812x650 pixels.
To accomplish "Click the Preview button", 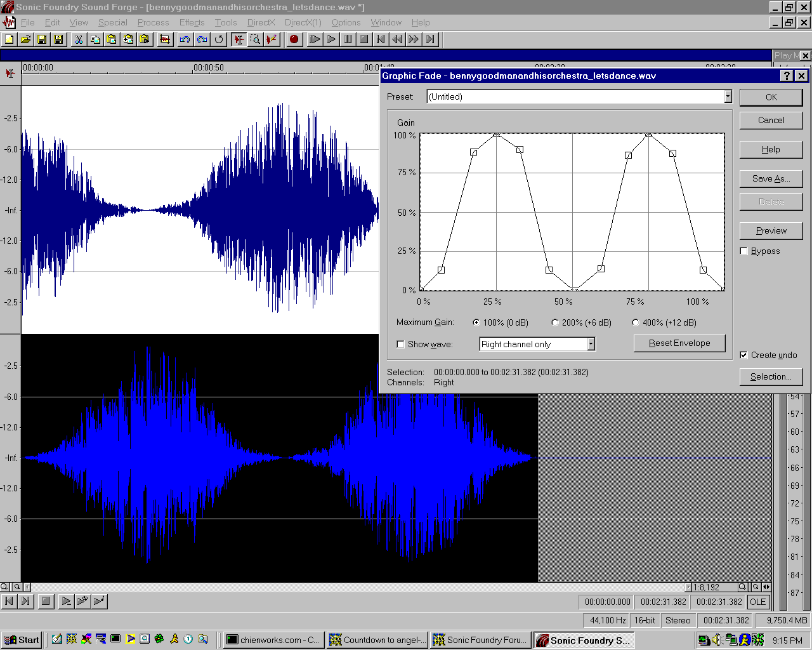I will coord(771,230).
